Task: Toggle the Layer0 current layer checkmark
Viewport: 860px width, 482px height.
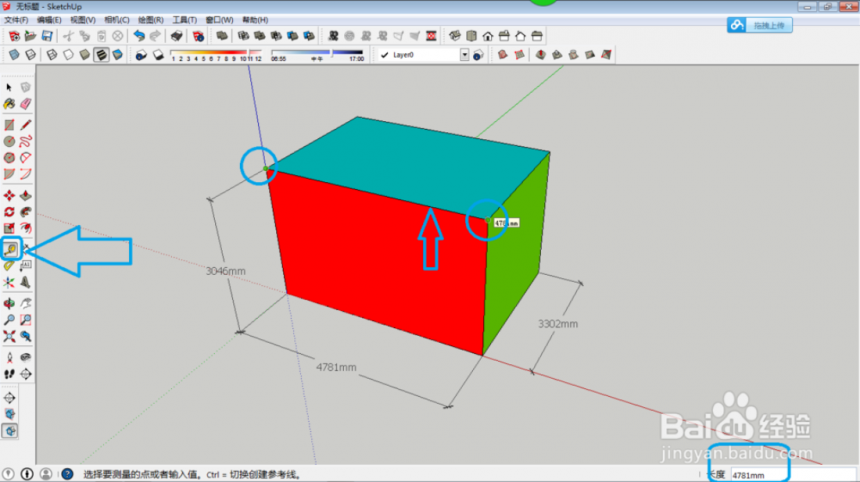Action: tap(384, 55)
